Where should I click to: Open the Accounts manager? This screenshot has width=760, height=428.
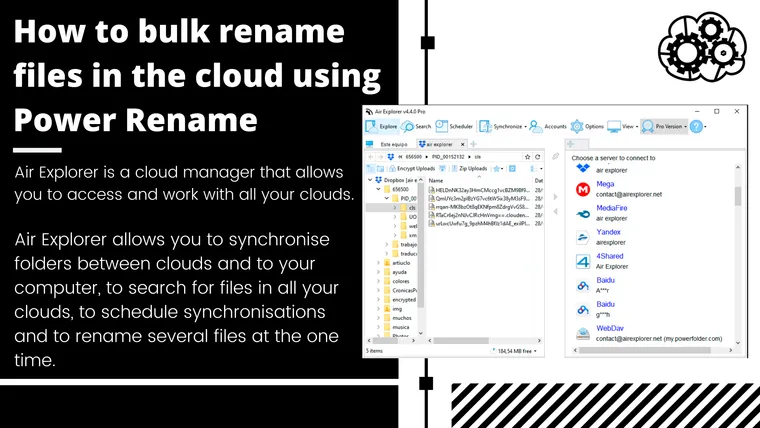coord(548,127)
